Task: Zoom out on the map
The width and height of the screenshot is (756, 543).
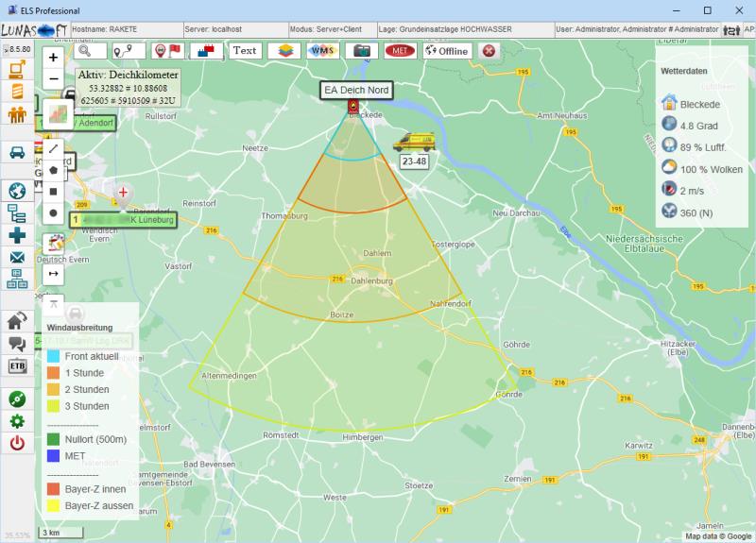Action: (53, 78)
